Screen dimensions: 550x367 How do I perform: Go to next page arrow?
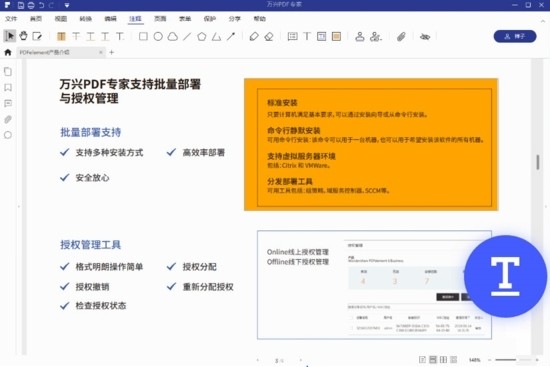301,360
